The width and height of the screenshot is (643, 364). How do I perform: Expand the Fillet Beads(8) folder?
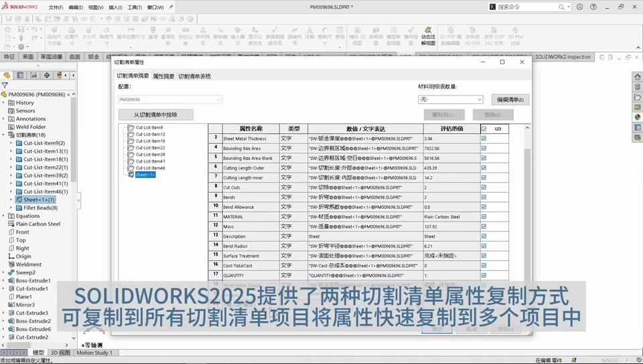[11, 207]
